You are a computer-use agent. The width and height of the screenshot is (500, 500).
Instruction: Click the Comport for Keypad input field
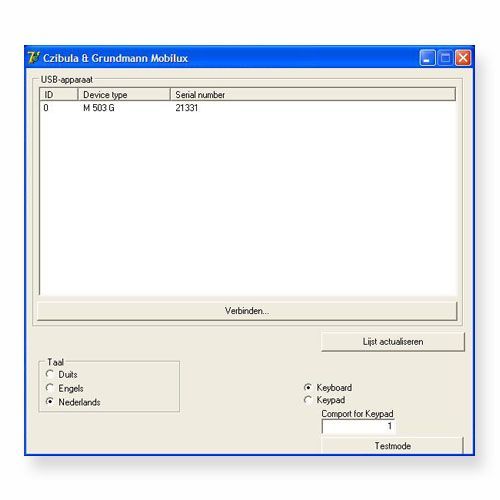pos(358,426)
